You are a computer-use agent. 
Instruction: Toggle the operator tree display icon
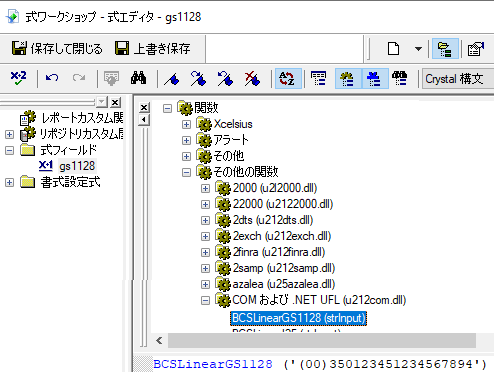375,79
